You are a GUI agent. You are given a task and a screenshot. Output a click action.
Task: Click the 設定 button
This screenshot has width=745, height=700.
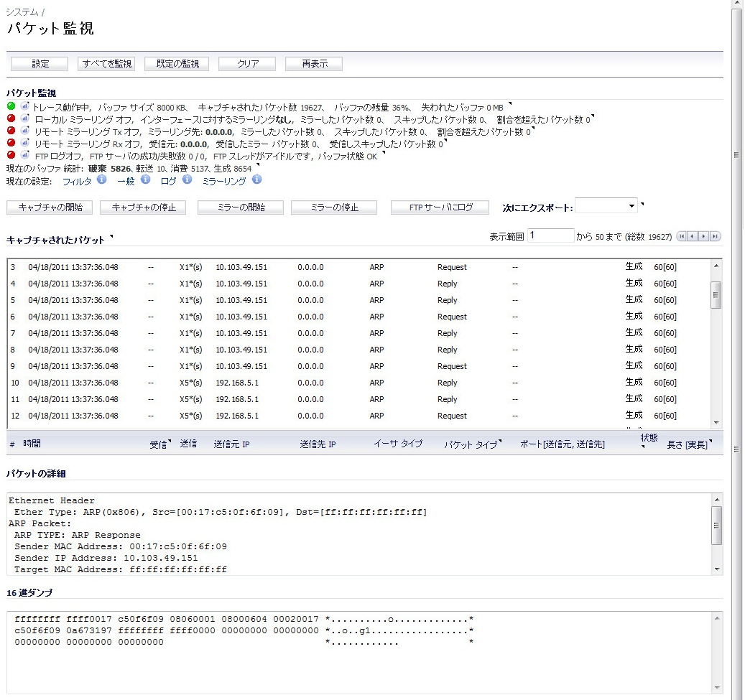(x=40, y=64)
